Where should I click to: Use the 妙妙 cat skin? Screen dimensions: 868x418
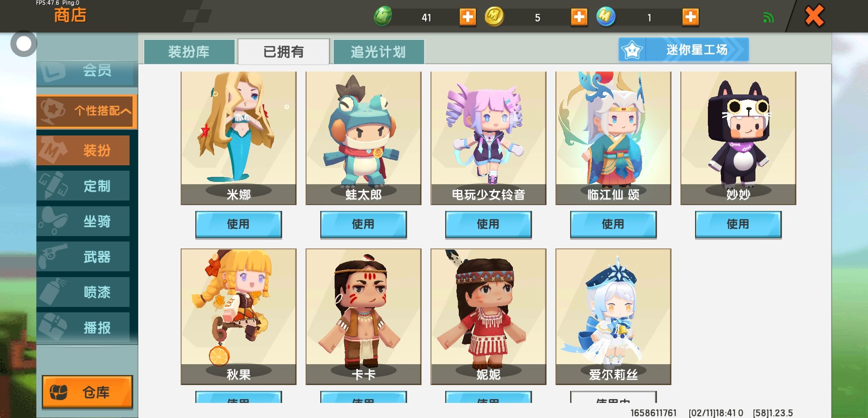738,224
